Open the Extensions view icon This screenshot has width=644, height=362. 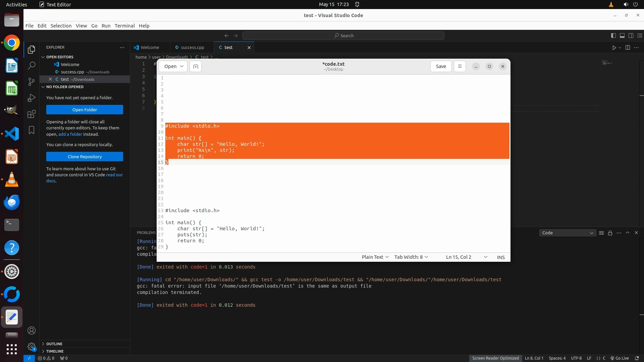pyautogui.click(x=32, y=114)
